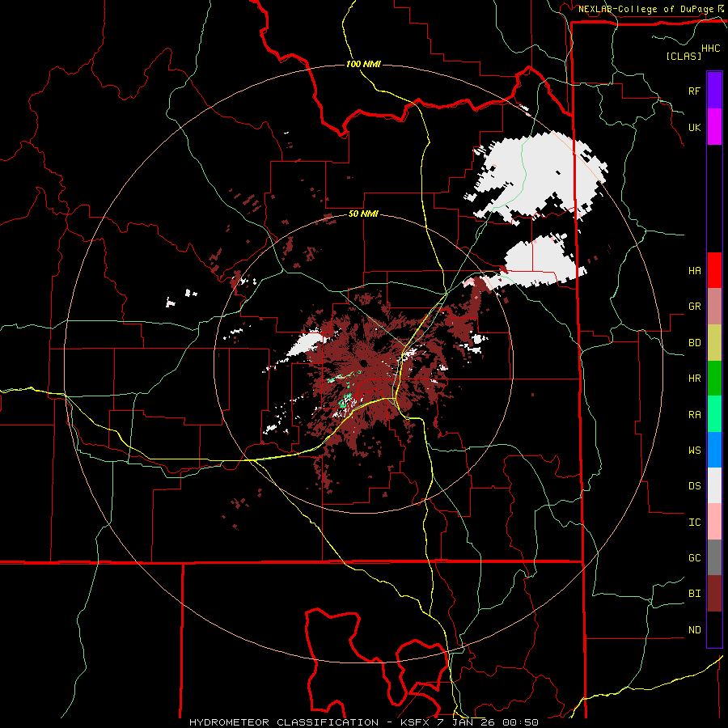Select the BD yellow legend swatch

pyautogui.click(x=714, y=343)
